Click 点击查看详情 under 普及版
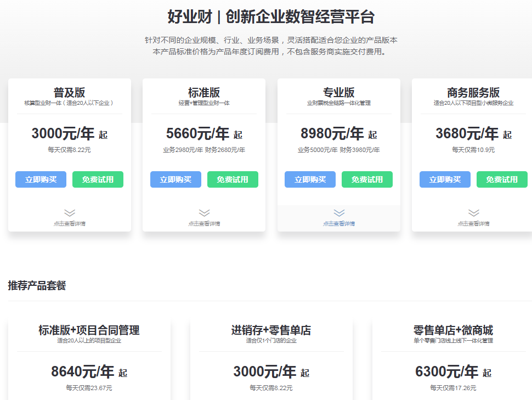The height and width of the screenshot is (400, 532). pos(70,223)
